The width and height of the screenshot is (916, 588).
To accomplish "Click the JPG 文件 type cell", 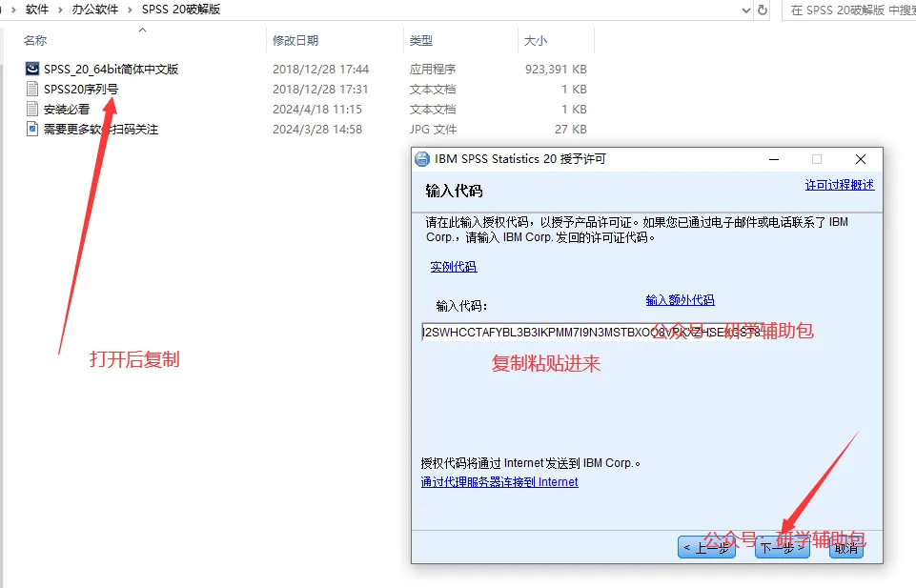I will coord(433,129).
